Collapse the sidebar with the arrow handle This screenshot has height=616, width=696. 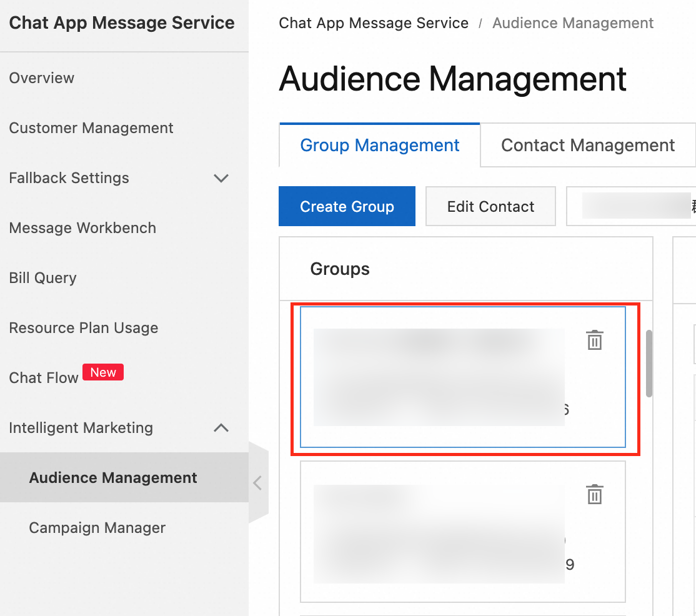[257, 482]
